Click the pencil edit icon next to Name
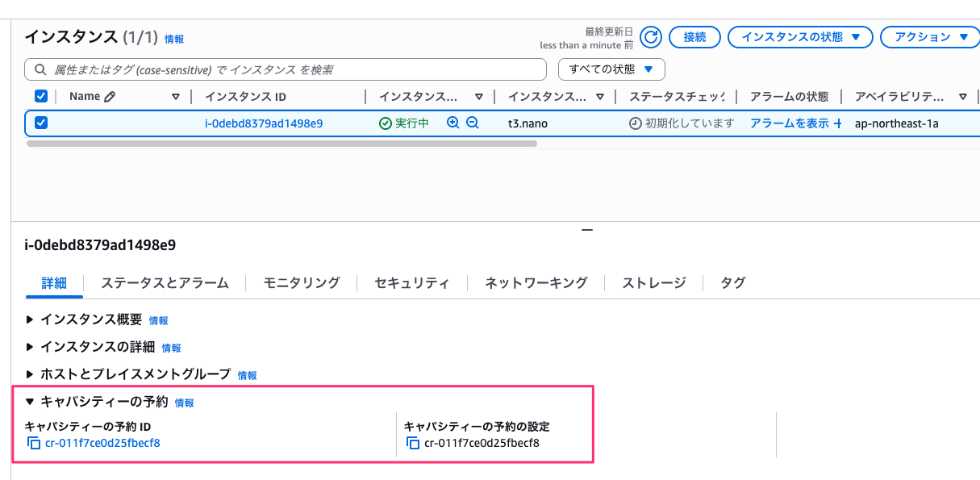The image size is (980, 480). [x=110, y=97]
